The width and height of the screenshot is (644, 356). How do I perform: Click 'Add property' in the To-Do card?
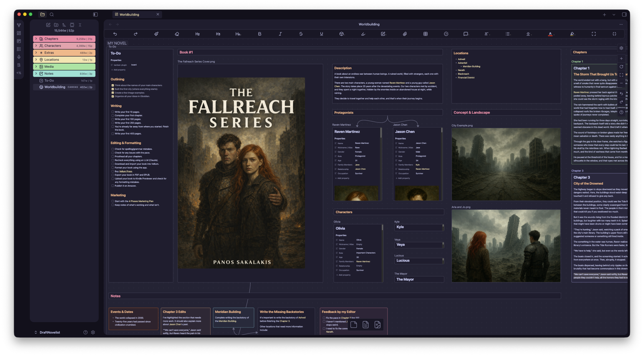[x=118, y=70]
